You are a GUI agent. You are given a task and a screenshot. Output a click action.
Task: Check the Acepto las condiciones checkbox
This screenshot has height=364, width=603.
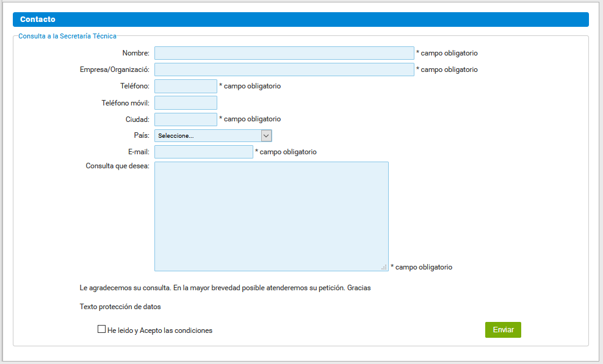pos(101,329)
